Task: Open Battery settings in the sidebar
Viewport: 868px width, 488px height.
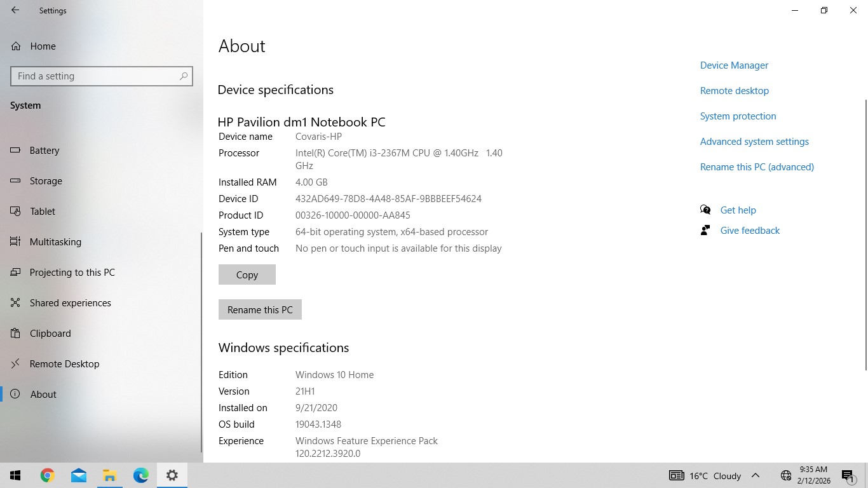Action: (x=44, y=151)
